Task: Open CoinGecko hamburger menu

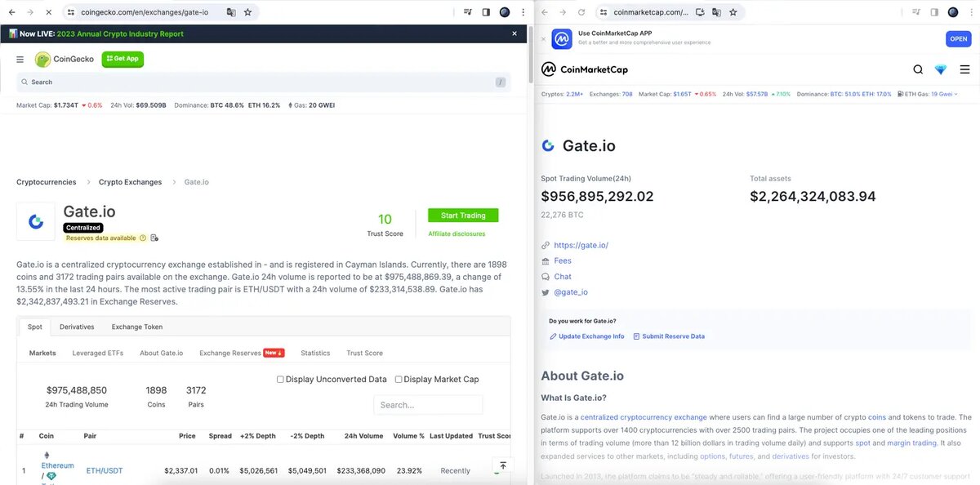Action: [20, 59]
